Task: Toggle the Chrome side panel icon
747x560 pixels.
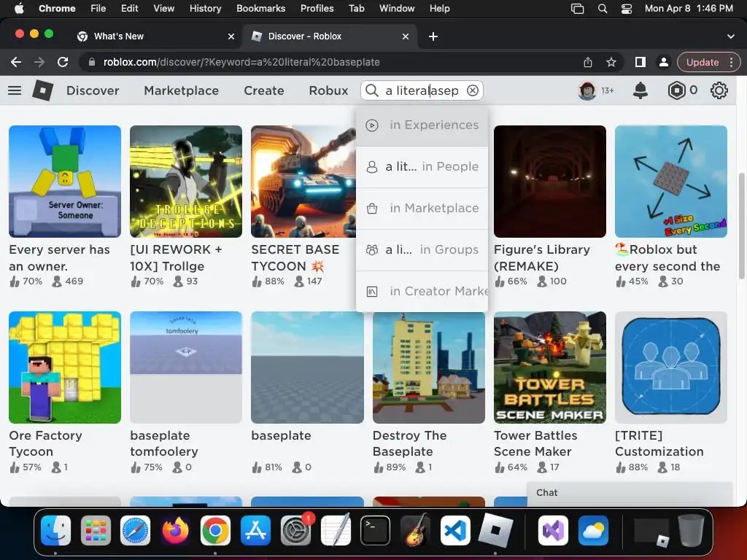Action: click(x=640, y=62)
